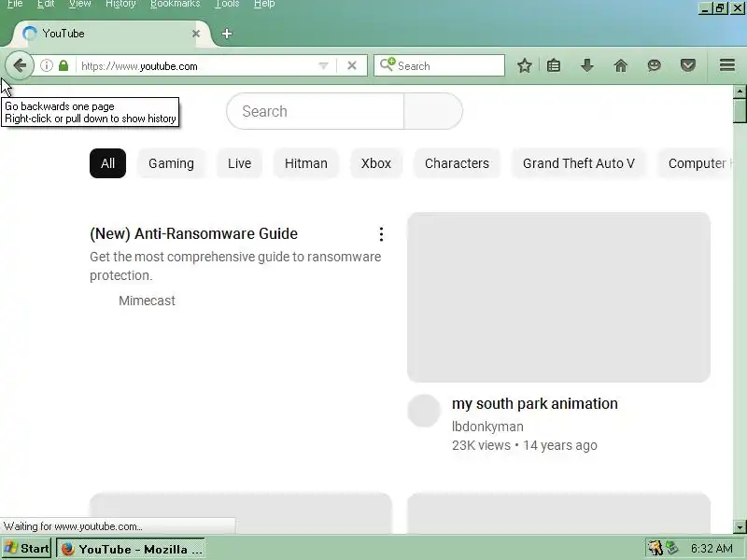Open the Pocket icon in toolbar
This screenshot has width=747, height=560.
coord(688,65)
